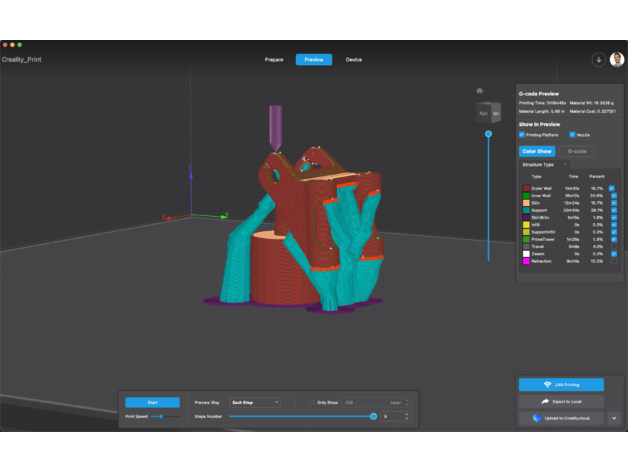Disable the Nozzle checkbox

click(572, 134)
